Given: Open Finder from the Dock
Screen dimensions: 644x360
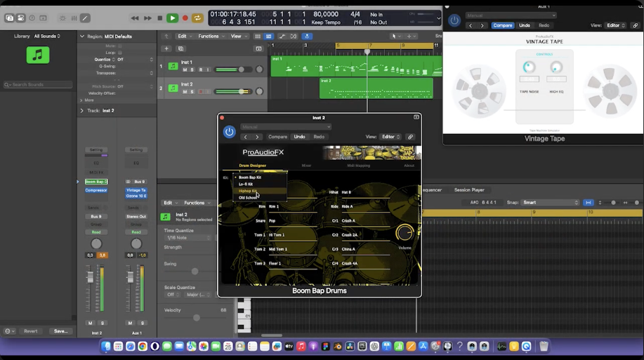Looking at the screenshot, I should click(105, 347).
